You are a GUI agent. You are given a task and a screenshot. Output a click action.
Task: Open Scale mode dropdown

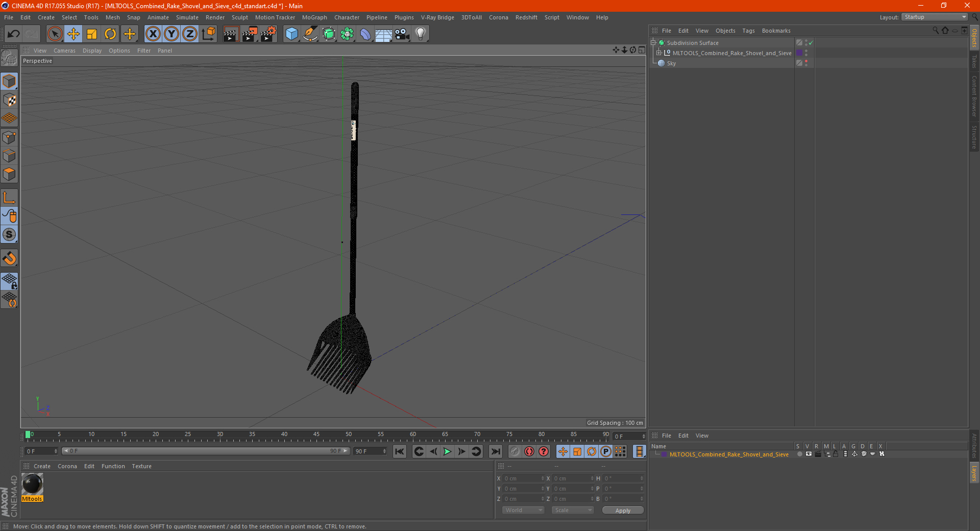[x=573, y=510]
